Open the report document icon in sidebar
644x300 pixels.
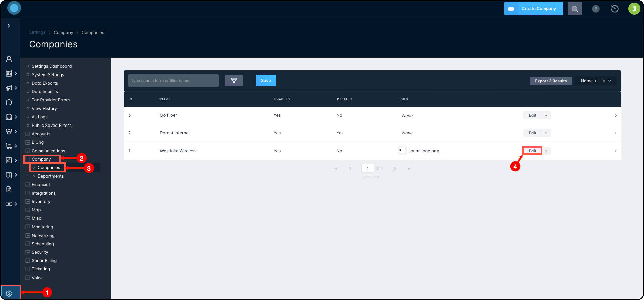coord(9,189)
